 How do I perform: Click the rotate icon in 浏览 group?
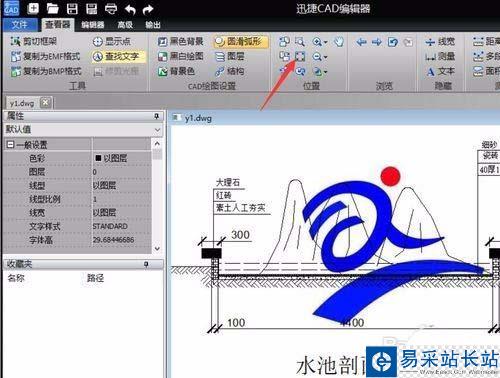pos(393,42)
